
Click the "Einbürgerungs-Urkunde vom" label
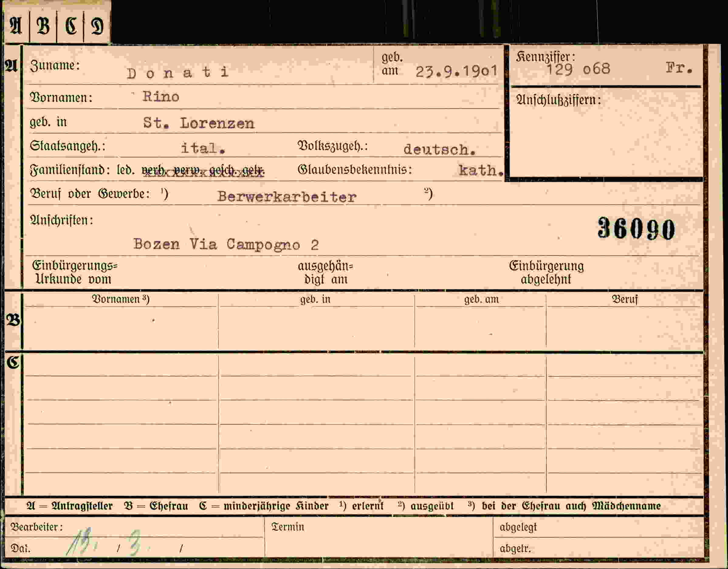[x=75, y=272]
